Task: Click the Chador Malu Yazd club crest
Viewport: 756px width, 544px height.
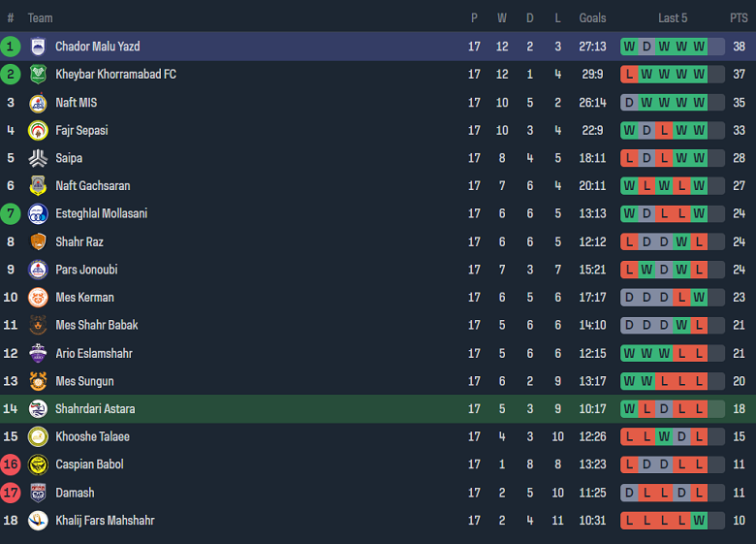Action: [x=38, y=47]
